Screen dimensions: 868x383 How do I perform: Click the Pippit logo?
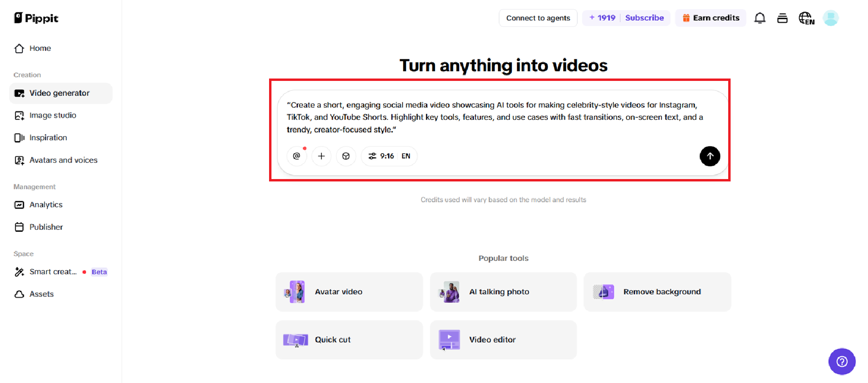(x=36, y=18)
